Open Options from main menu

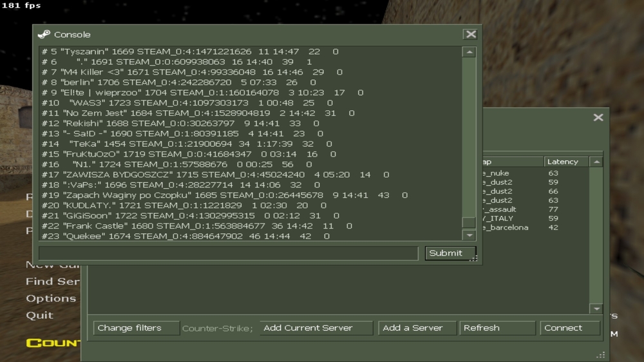point(51,298)
